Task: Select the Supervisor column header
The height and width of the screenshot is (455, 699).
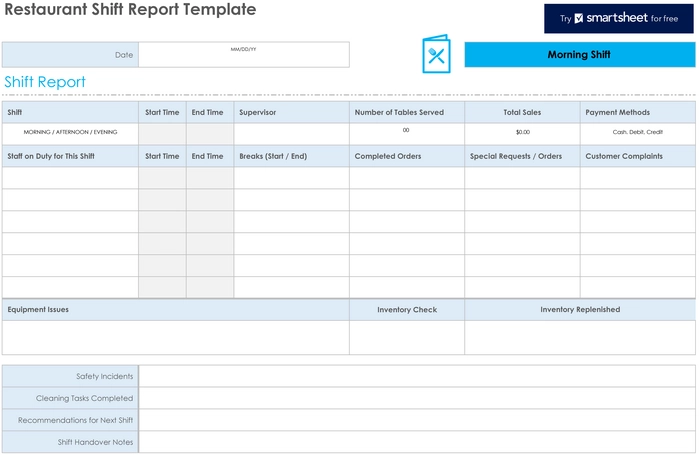Action: [292, 112]
